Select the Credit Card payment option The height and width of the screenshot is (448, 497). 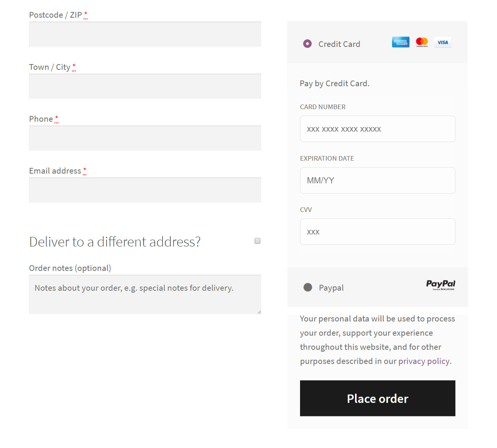pos(308,44)
